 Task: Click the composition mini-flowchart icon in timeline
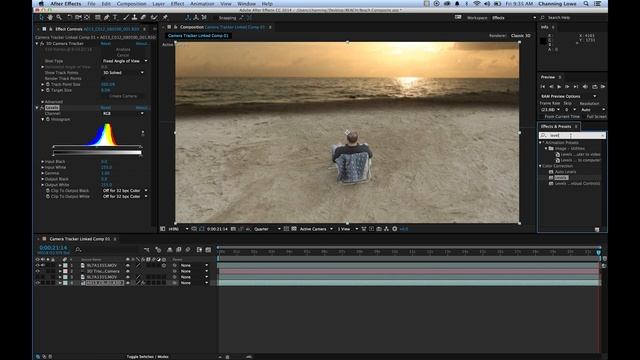tap(147, 249)
